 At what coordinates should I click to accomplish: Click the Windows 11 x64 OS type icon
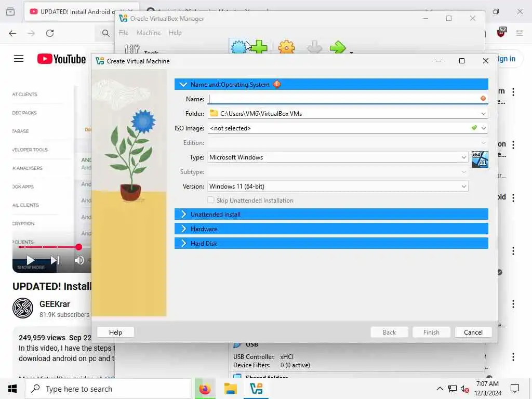pos(480,159)
